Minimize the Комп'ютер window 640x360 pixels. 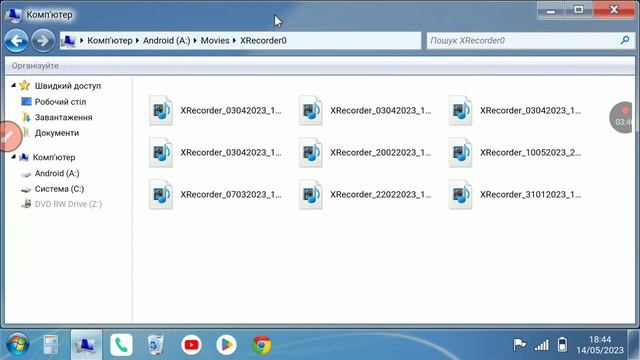pos(551,10)
